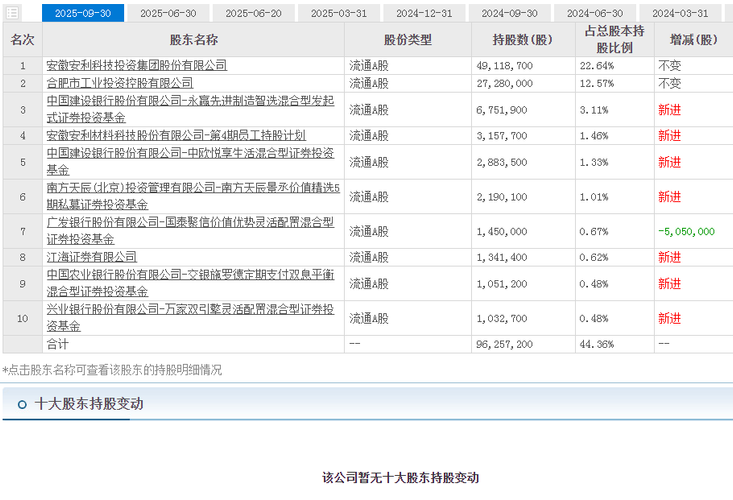The width and height of the screenshot is (733, 500).
Task: Select the 2024-03-31 tab
Action: [x=680, y=13]
